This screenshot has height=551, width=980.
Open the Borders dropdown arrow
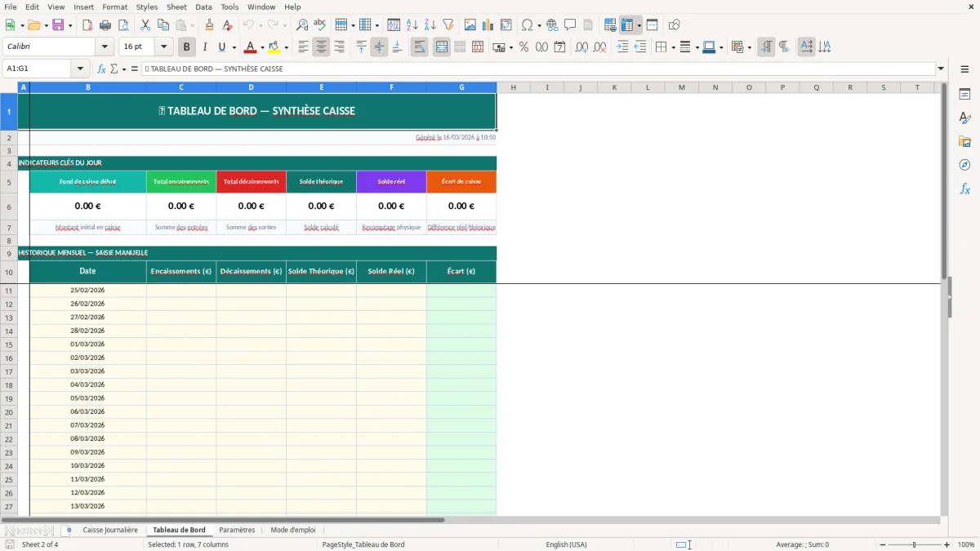pos(673,47)
